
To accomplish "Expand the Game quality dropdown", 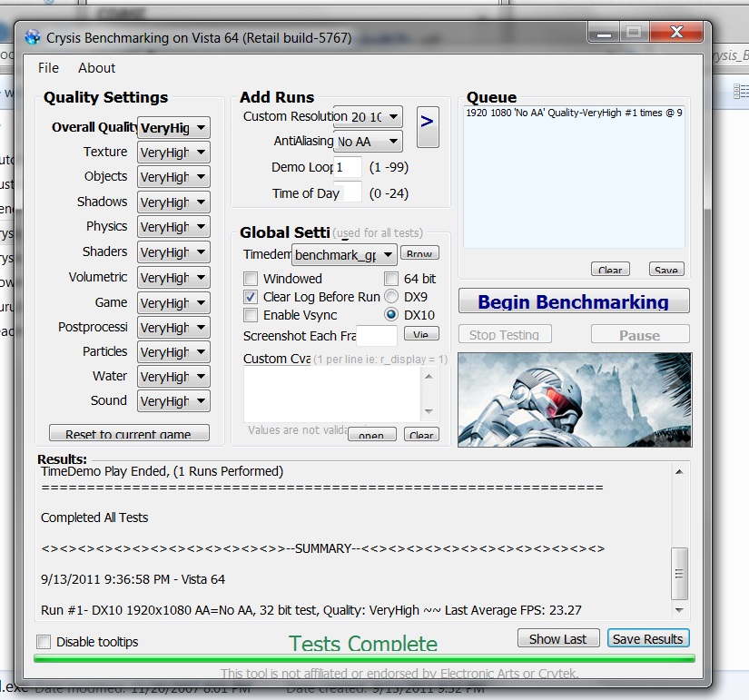I will (173, 303).
